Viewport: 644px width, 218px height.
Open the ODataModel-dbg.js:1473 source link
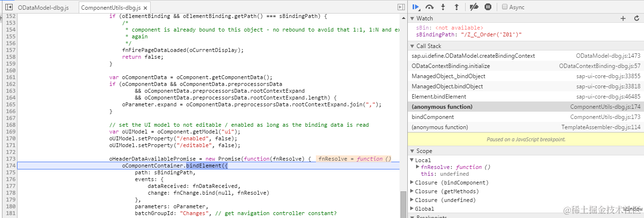click(x=608, y=56)
